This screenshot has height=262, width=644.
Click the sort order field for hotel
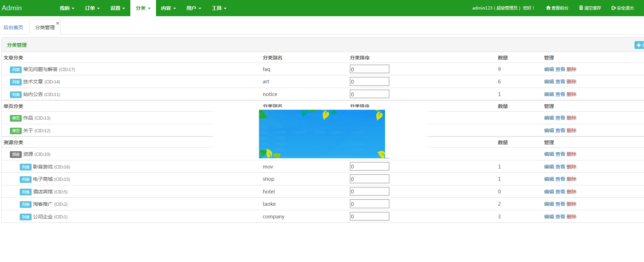click(x=369, y=192)
